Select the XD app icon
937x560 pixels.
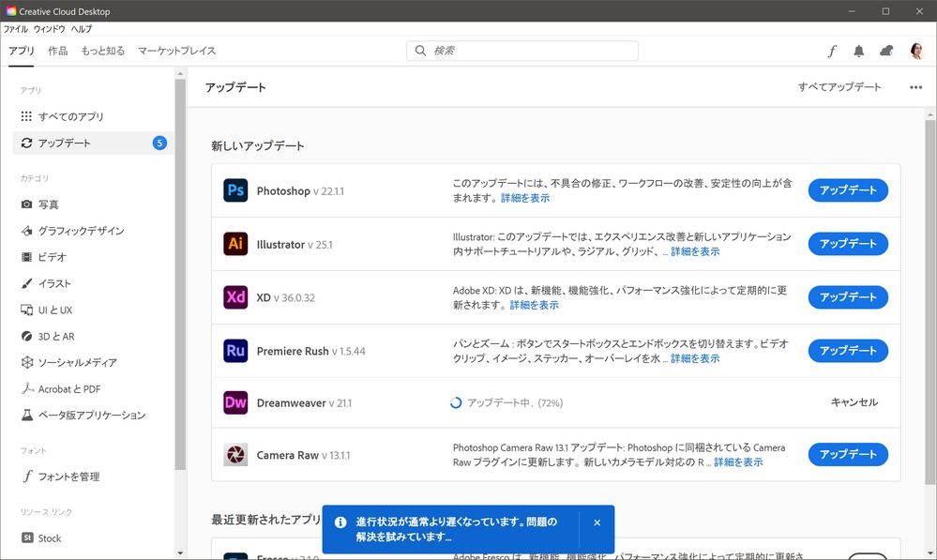235,297
